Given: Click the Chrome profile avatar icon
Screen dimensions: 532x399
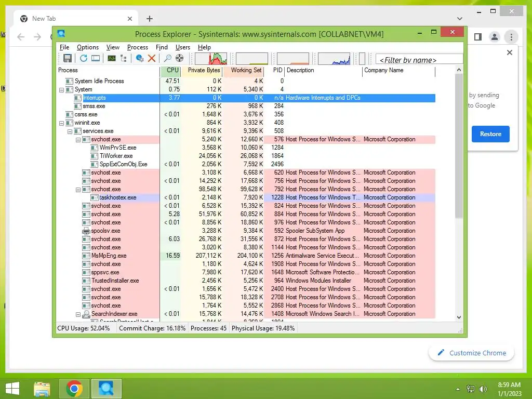Looking at the screenshot, I should [495, 37].
